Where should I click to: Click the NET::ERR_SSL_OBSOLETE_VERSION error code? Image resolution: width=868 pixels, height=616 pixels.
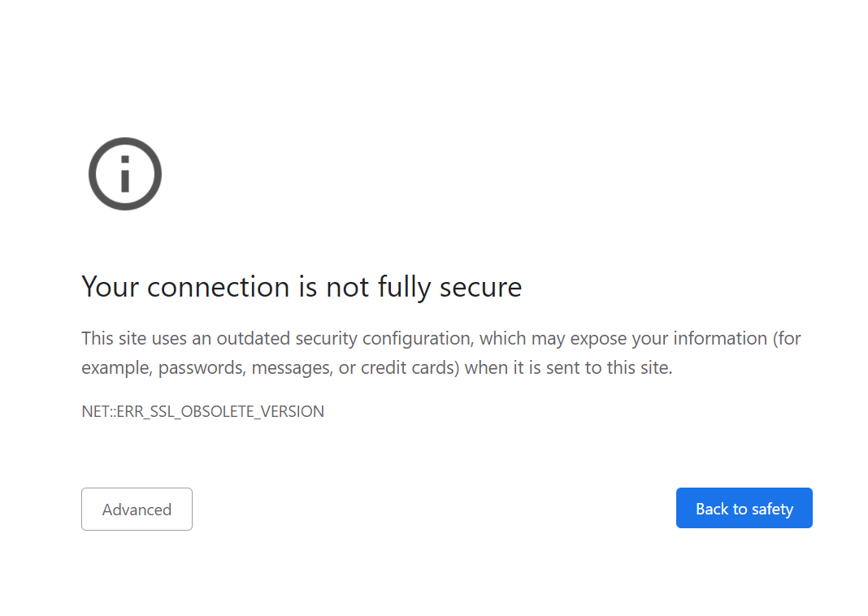coord(202,411)
